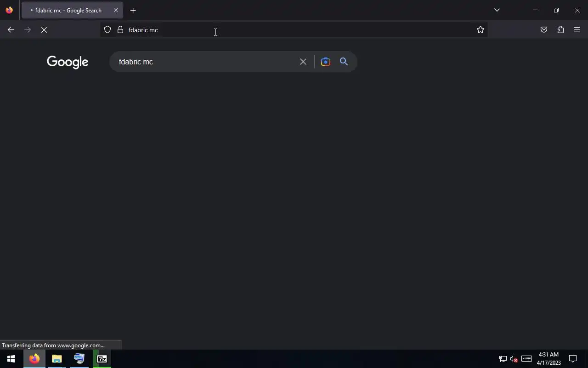Viewport: 588px width, 368px height.
Task: Bookmark this page with the star icon
Action: [x=481, y=30]
